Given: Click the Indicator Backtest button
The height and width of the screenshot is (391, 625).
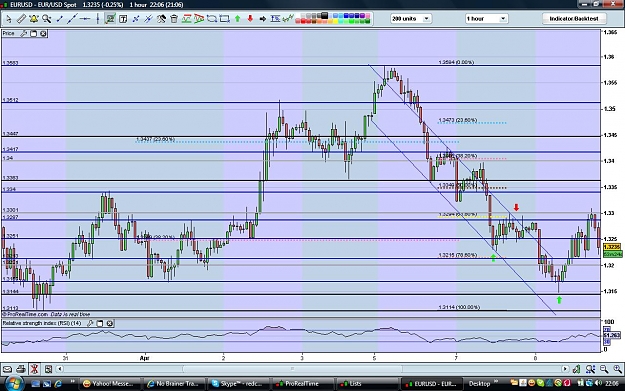Looking at the screenshot, I should pos(574,19).
